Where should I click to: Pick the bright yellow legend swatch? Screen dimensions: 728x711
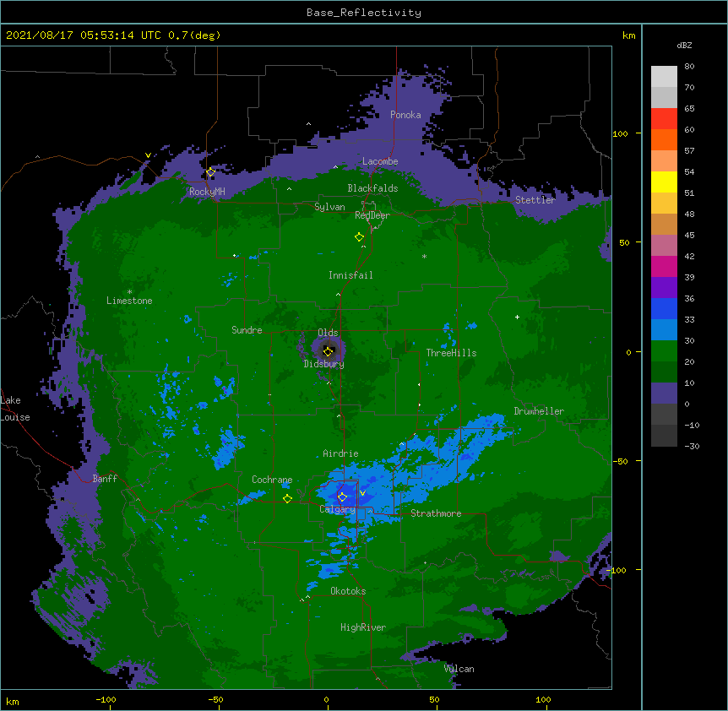pos(664,182)
